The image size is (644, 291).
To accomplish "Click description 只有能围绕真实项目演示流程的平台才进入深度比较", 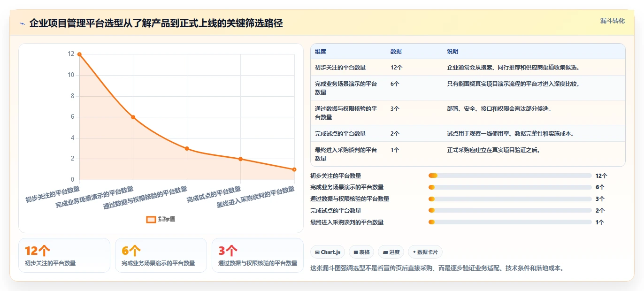I will click(514, 84).
